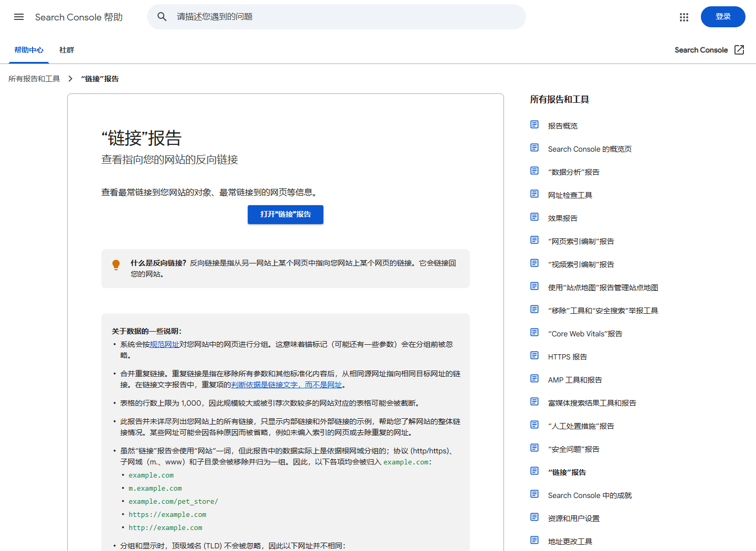Open the Search Console link at top right
The width and height of the screenshot is (756, 551).
click(x=701, y=50)
